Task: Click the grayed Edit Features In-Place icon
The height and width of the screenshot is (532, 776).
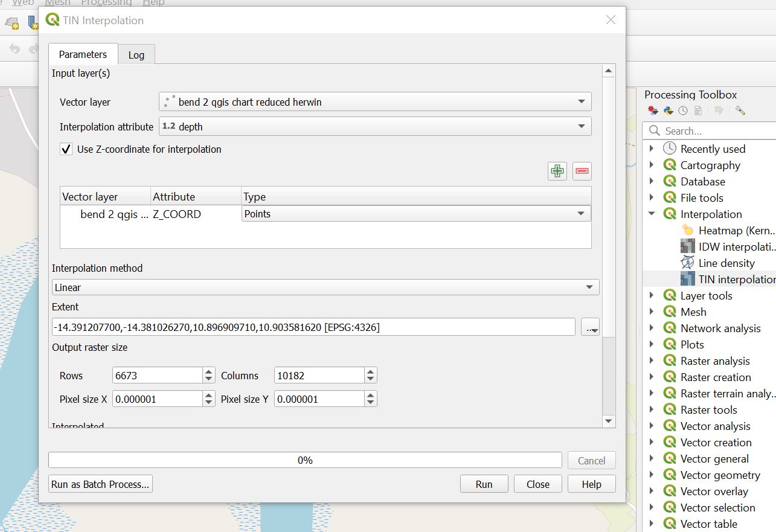Action: click(719, 111)
